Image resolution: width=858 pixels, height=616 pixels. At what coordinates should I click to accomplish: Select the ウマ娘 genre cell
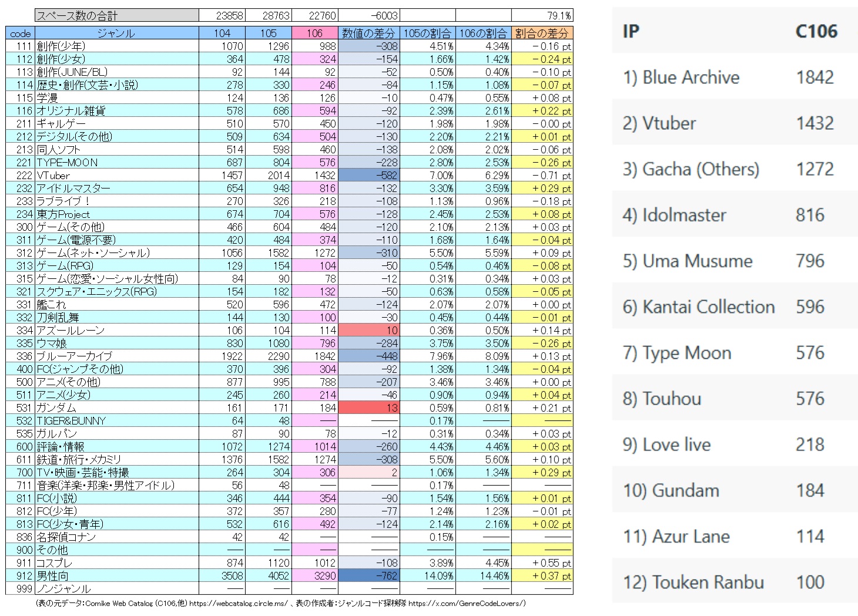coord(116,343)
